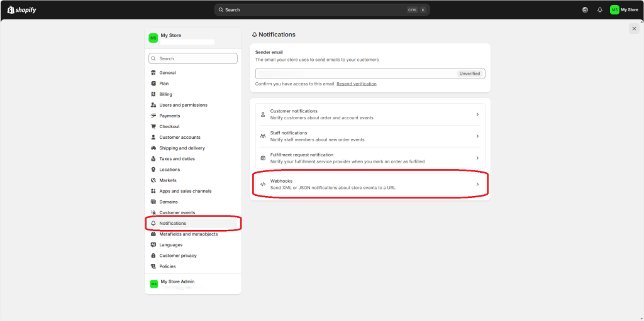Viewport: 644px width, 321px height.
Task: Click "Taxes and duties" label text
Action: pos(177,158)
